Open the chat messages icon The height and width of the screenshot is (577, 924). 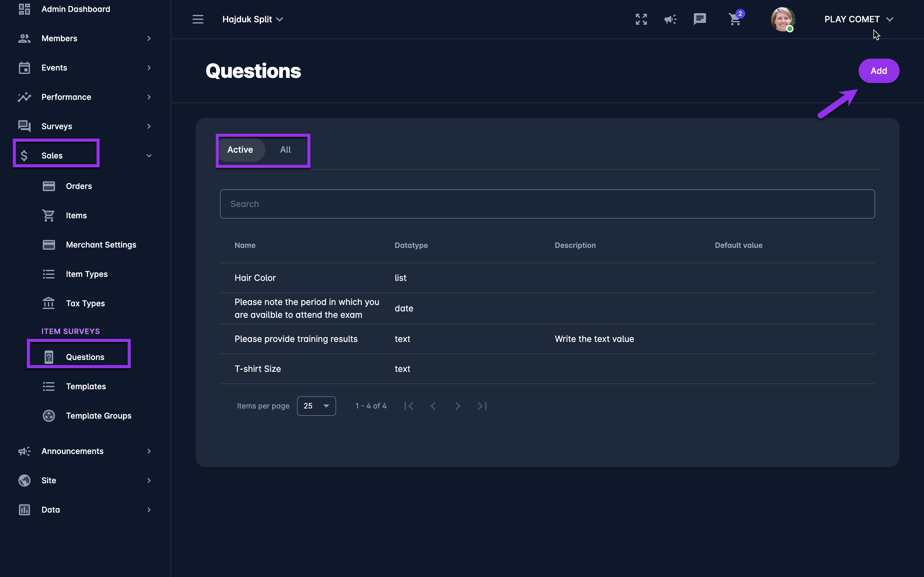699,19
